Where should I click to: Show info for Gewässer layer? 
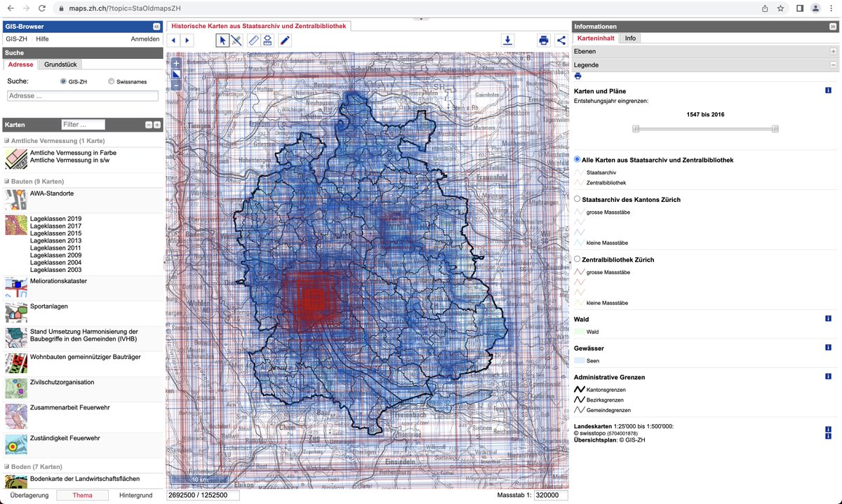click(829, 348)
